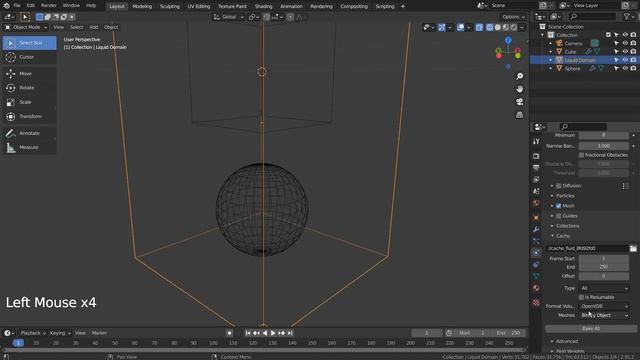The width and height of the screenshot is (640, 360).
Task: Select Liquid Domain in outliner
Action: click(x=580, y=60)
